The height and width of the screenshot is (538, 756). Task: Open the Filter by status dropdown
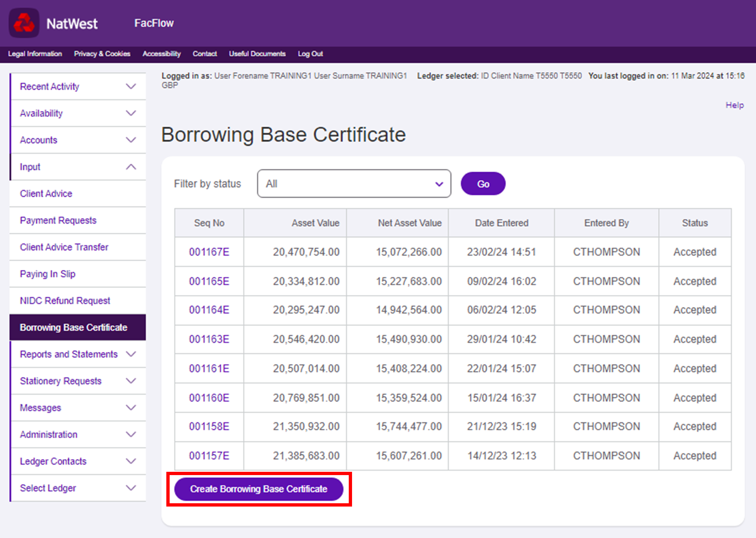tap(354, 184)
